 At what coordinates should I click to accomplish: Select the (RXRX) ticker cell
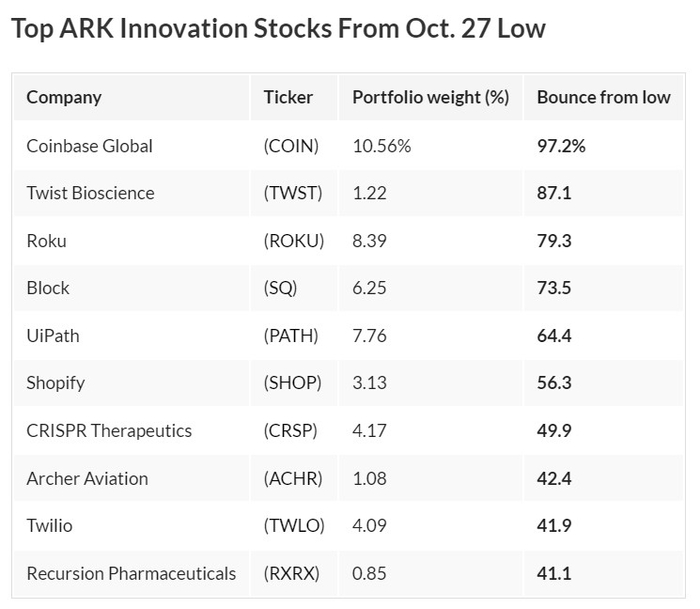(291, 573)
